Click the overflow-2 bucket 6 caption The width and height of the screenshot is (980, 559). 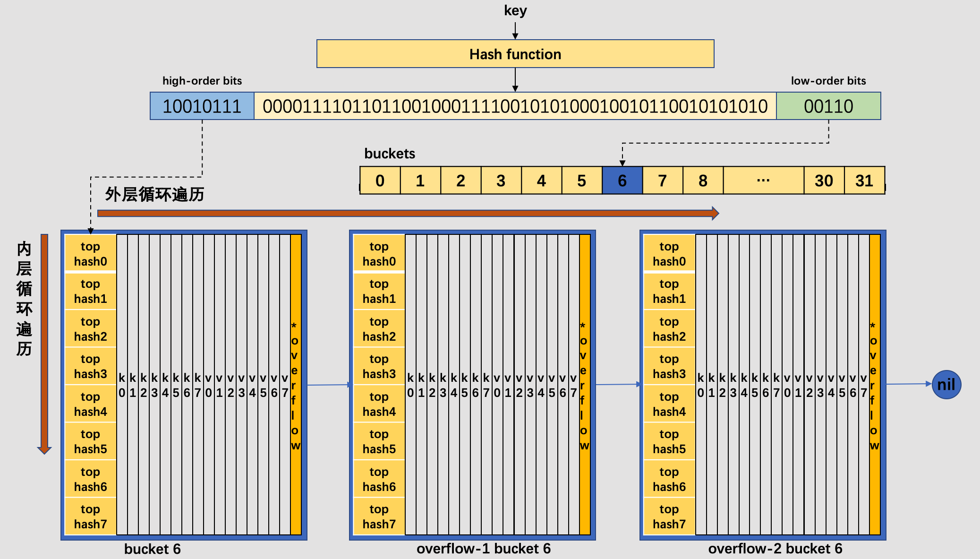tap(774, 549)
